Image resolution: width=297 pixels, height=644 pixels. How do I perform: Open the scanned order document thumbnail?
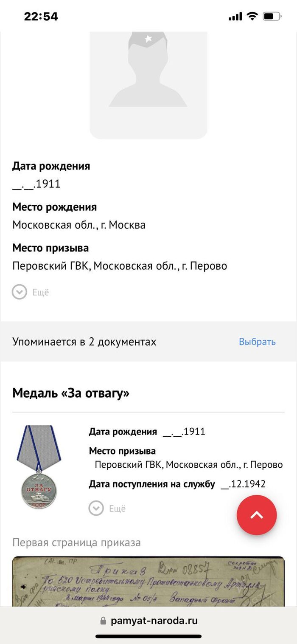(x=148, y=581)
